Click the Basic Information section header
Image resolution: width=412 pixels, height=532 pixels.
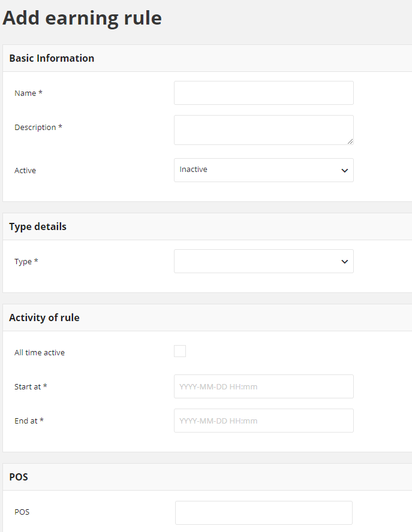coord(52,58)
